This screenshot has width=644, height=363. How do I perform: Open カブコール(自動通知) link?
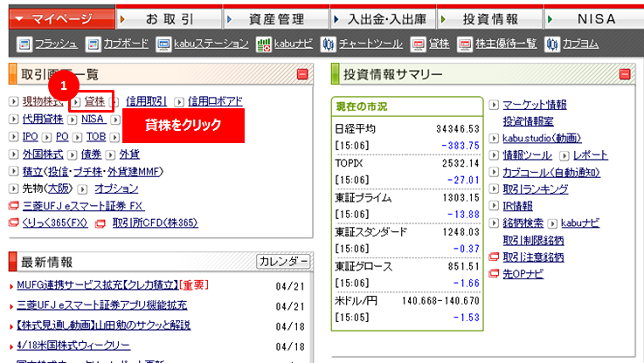pos(551,172)
